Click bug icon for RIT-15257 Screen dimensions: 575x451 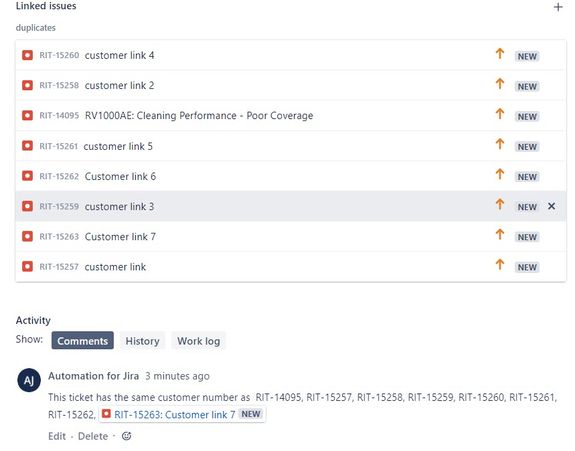[28, 266]
